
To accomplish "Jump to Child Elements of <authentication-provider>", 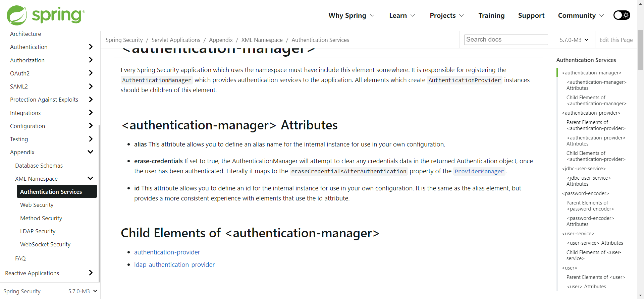I will [x=596, y=156].
